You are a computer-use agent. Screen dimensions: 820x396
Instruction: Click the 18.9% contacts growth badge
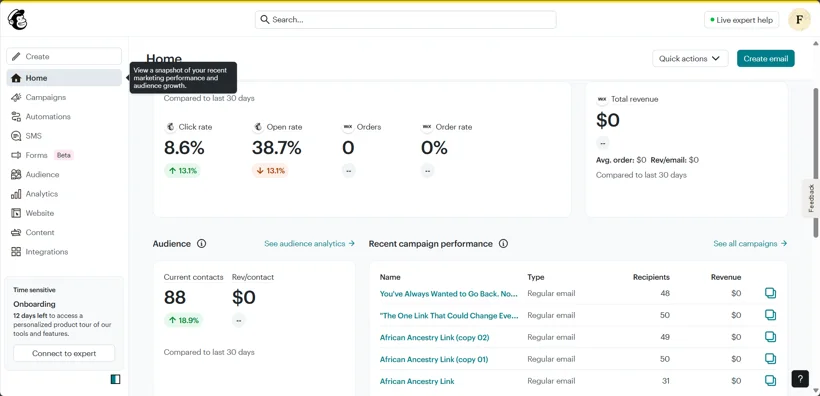(183, 320)
